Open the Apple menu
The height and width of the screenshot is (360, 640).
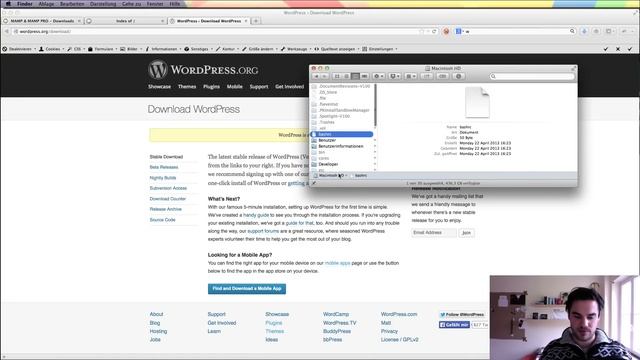point(8,4)
